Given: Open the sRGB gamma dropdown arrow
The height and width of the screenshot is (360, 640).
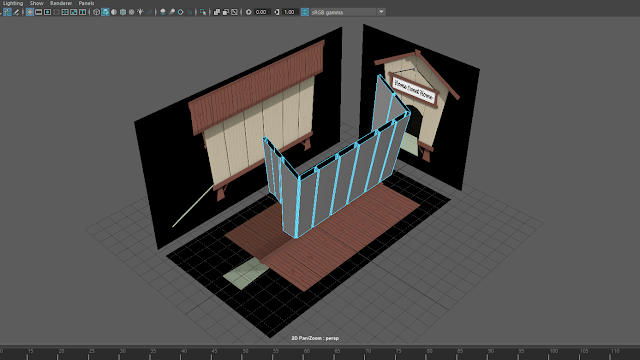Looking at the screenshot, I should tap(381, 12).
